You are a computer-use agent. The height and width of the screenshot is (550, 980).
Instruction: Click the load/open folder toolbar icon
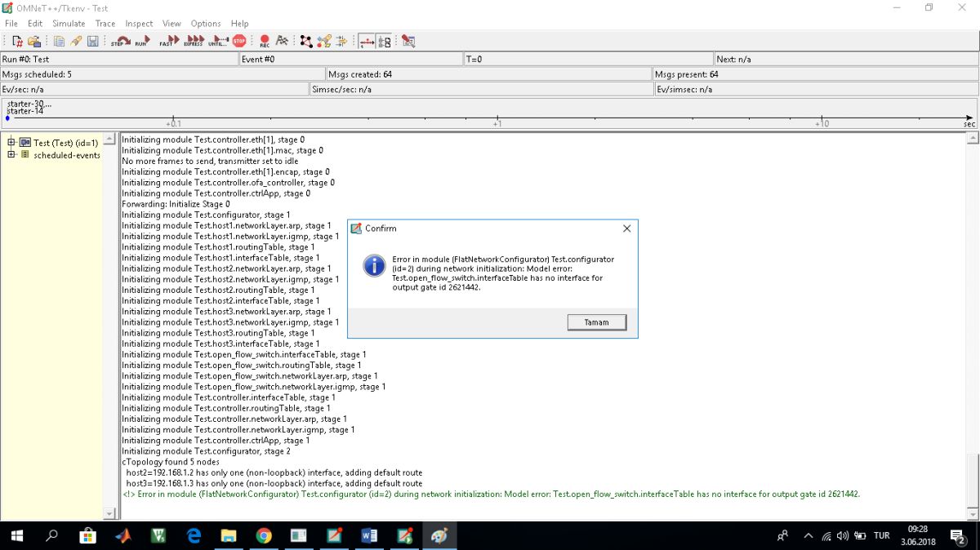33,41
